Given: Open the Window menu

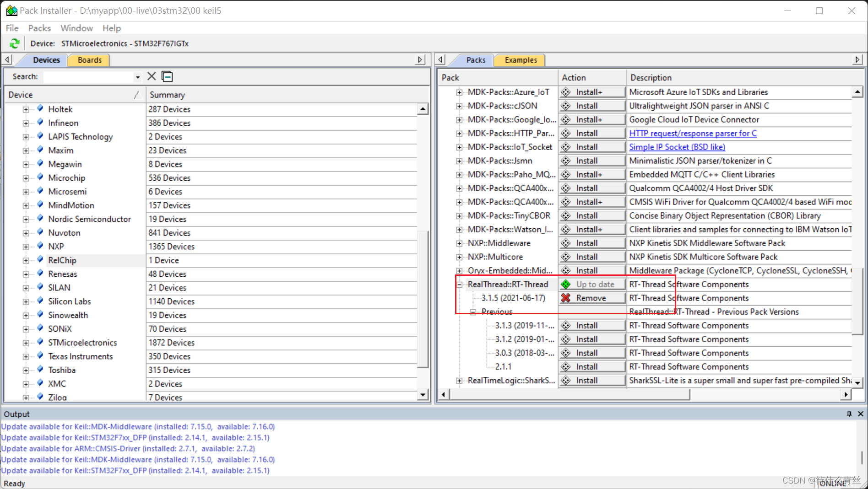Looking at the screenshot, I should [76, 28].
